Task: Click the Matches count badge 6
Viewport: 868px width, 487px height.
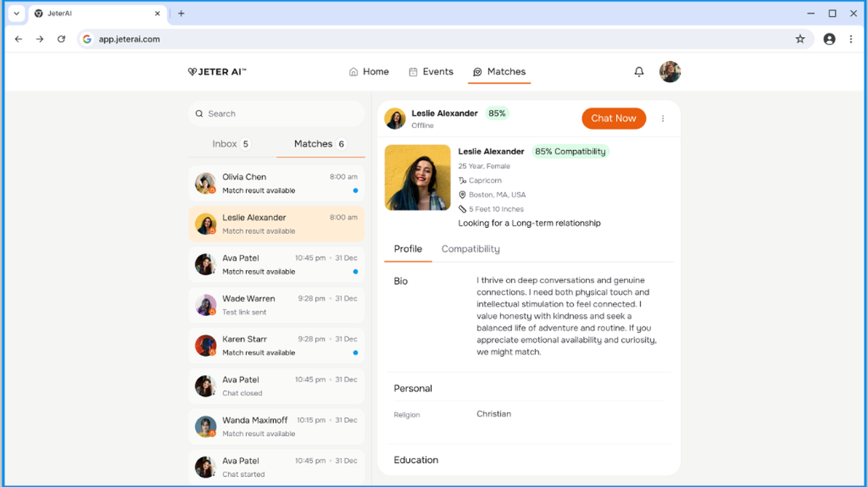Action: click(341, 144)
